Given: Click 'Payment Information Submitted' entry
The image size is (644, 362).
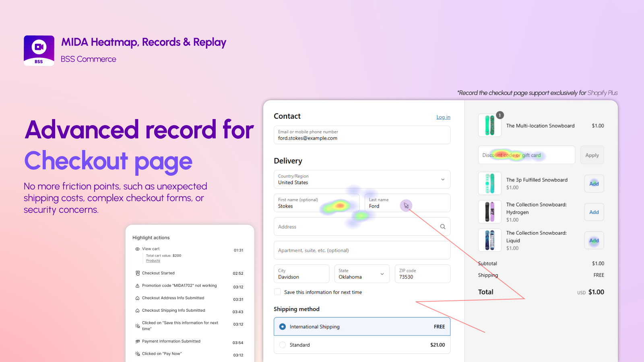Looking at the screenshot, I should click(171, 341).
